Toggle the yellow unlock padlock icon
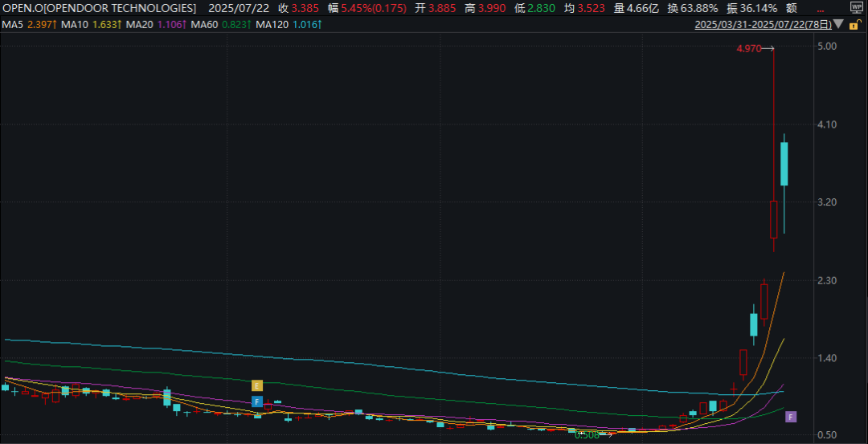 [857, 25]
